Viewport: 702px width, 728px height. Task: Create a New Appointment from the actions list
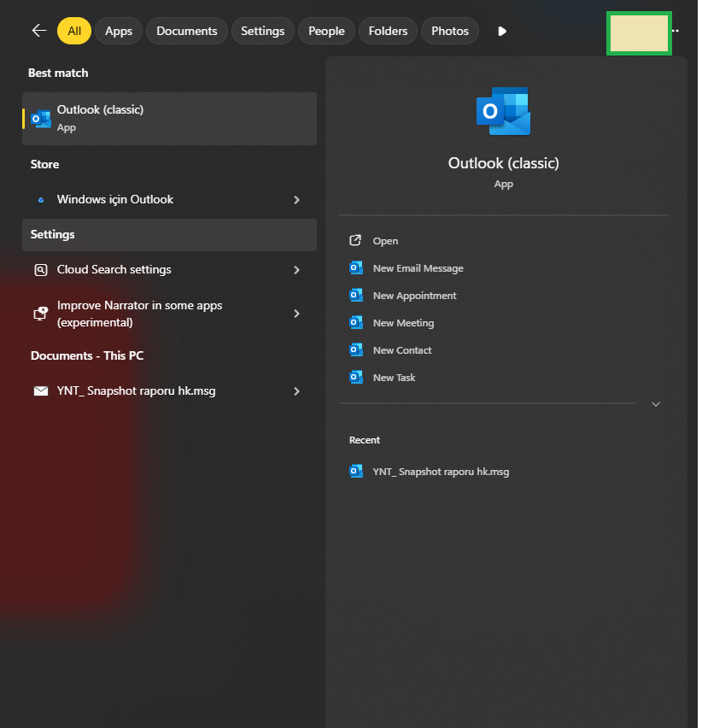[415, 296]
